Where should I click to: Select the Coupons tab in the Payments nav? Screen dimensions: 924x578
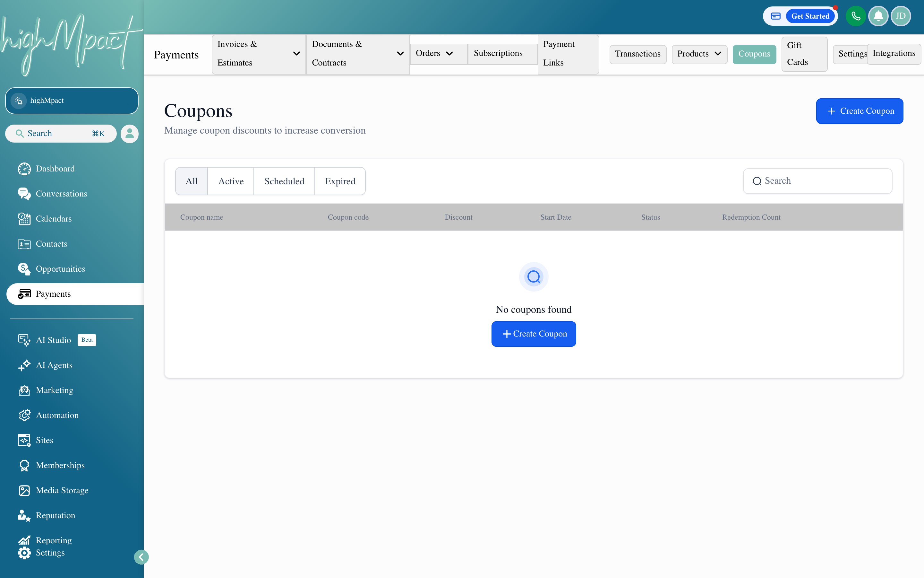(x=754, y=54)
